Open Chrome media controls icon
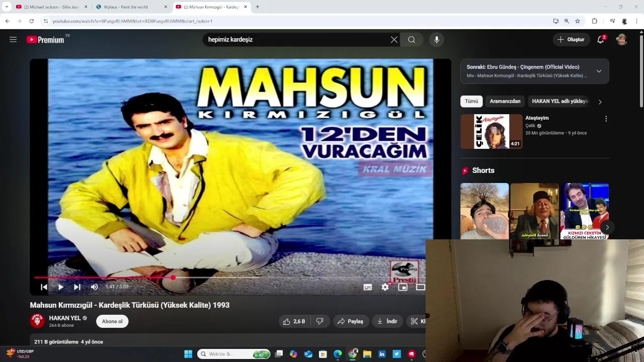 point(612,21)
